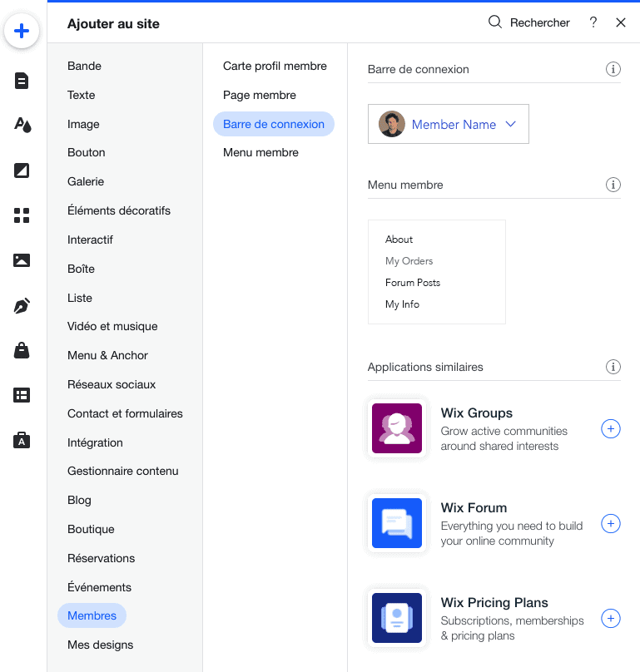The height and width of the screenshot is (672, 640).
Task: Select the Interactif category
Action: tap(90, 240)
